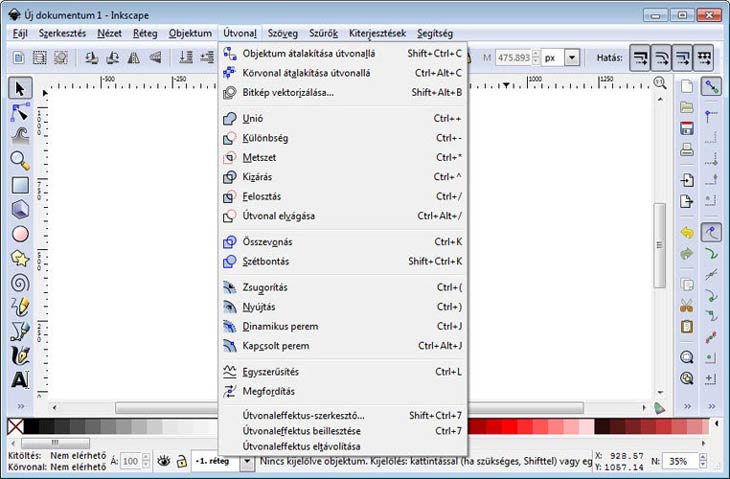Pick the Rectangle tool in the toolbox
This screenshot has width=730, height=479.
point(20,185)
